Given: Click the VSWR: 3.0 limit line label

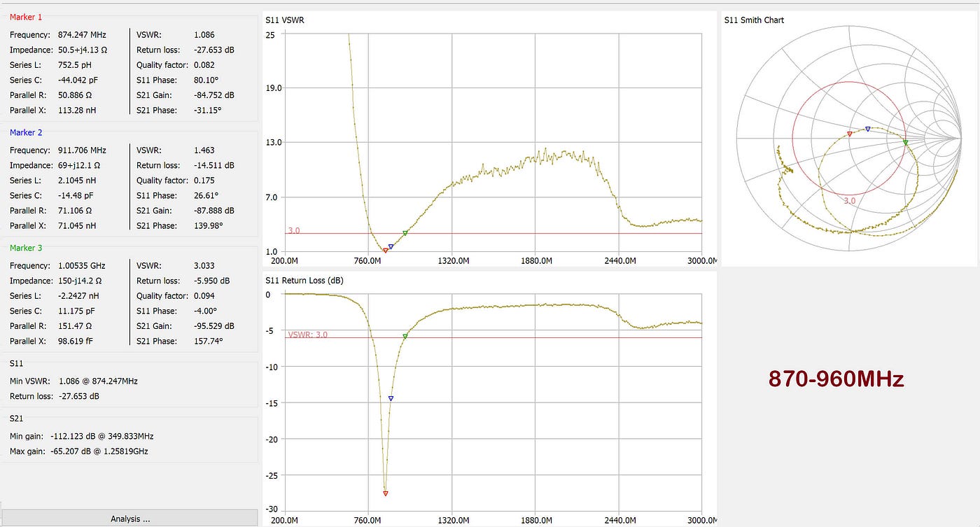Looking at the screenshot, I should [x=307, y=335].
